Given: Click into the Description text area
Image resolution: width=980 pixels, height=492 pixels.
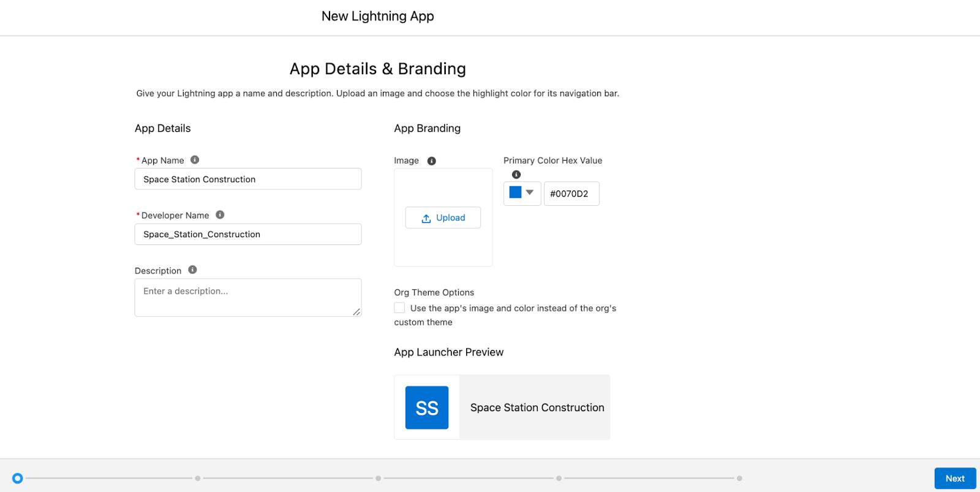Looking at the screenshot, I should (x=248, y=298).
